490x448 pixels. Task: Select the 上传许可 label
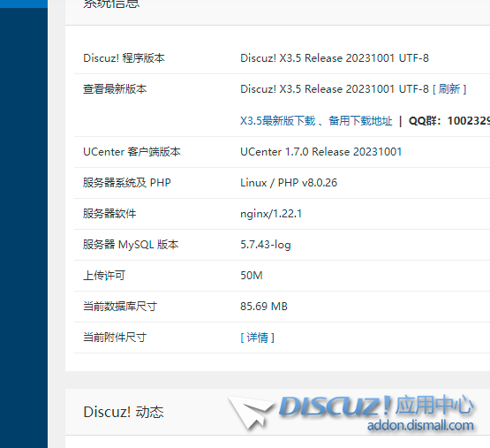(104, 276)
